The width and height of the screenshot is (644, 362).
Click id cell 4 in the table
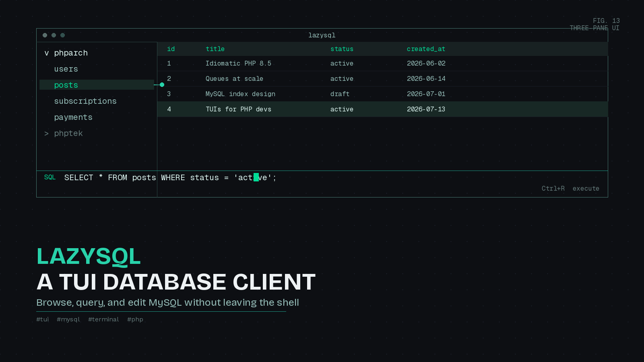(169, 109)
